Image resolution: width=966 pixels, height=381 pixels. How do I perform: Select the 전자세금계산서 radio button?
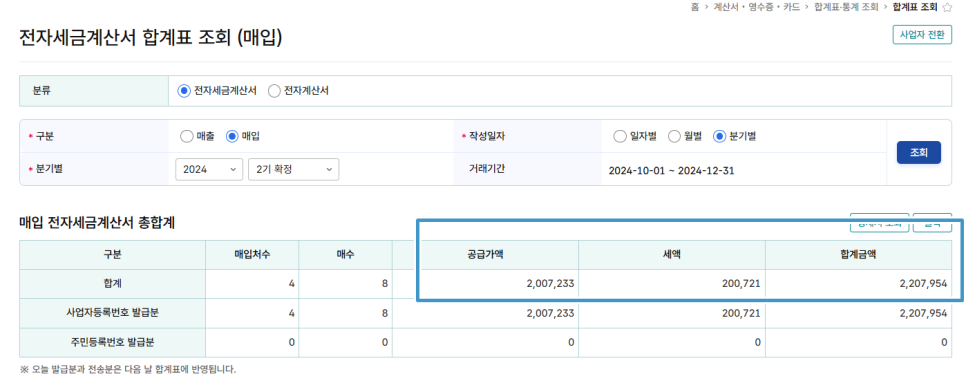(183, 91)
